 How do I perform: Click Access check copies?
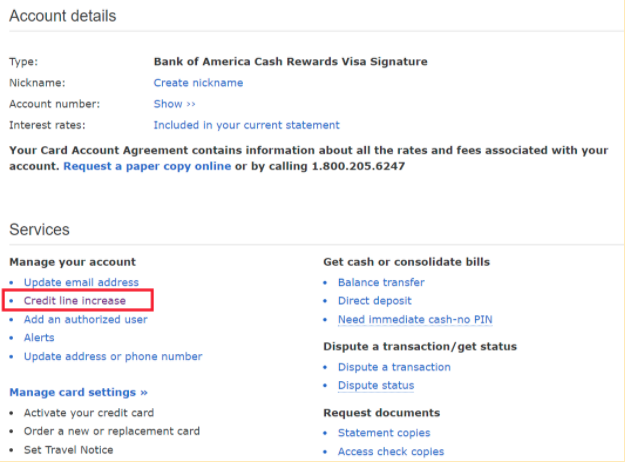pyautogui.click(x=391, y=451)
